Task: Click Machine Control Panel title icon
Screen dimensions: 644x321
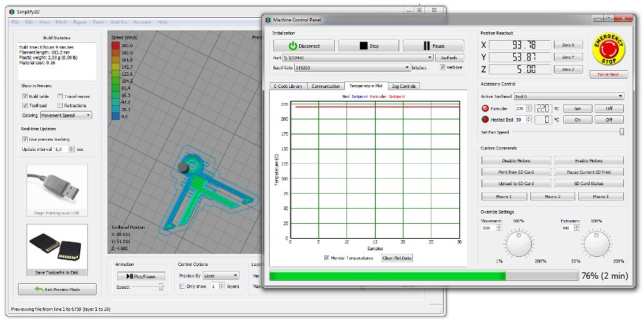Action: [x=268, y=20]
